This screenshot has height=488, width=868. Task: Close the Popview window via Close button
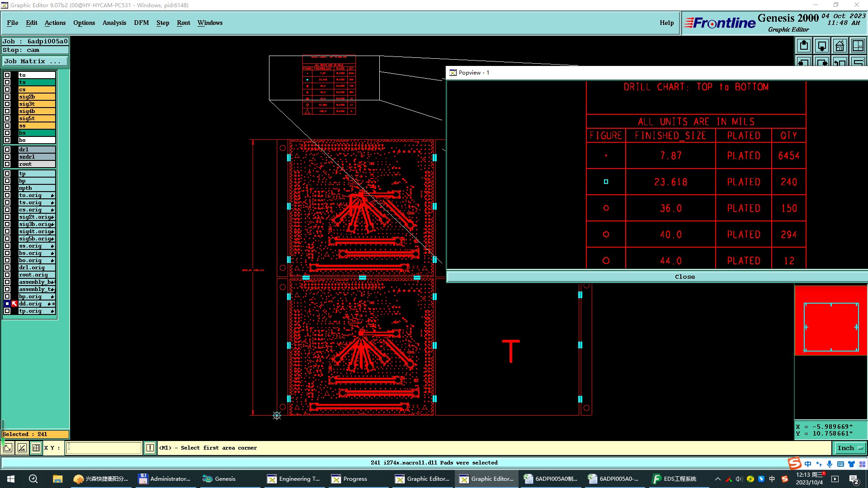click(x=684, y=277)
